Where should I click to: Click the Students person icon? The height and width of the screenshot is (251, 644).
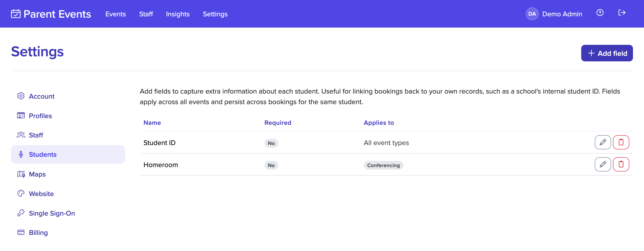click(21, 154)
